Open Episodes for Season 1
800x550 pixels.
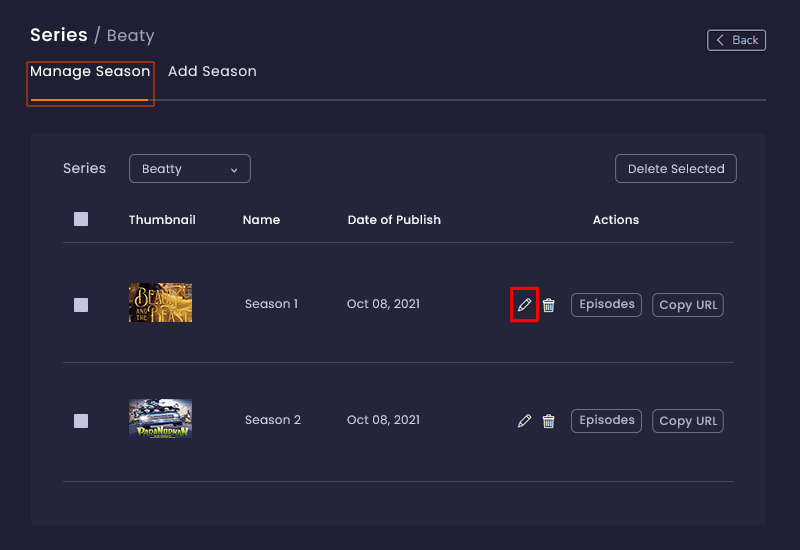[x=607, y=304]
